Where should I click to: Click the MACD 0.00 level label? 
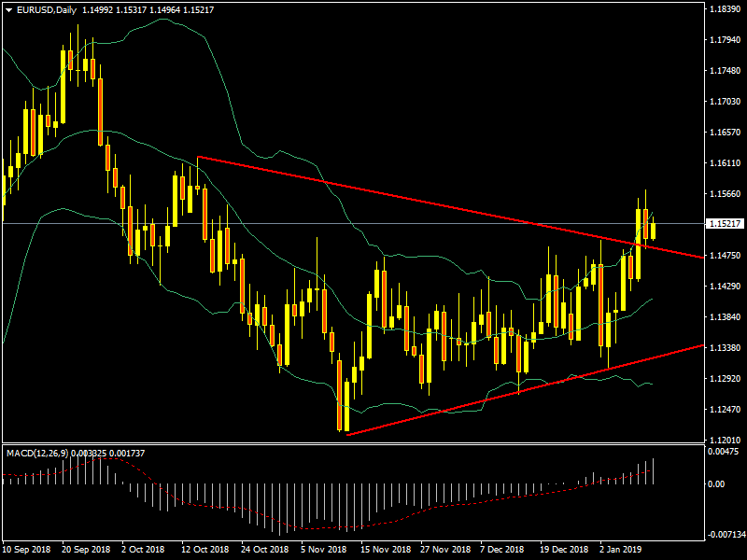719,483
